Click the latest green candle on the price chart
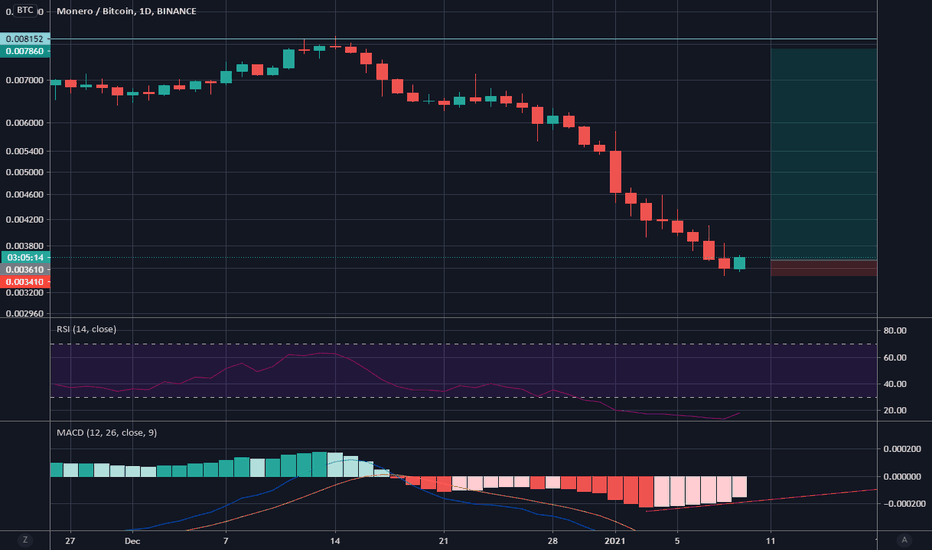This screenshot has width=932, height=550. pos(739,263)
